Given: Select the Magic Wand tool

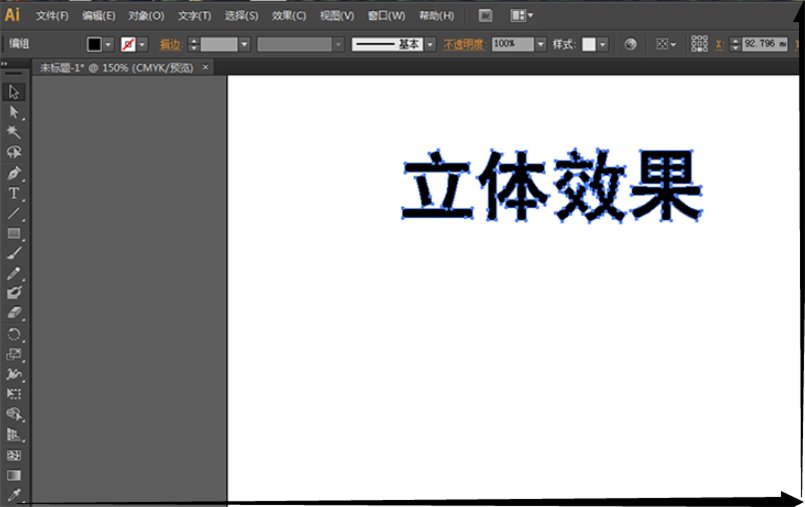Looking at the screenshot, I should point(14,132).
